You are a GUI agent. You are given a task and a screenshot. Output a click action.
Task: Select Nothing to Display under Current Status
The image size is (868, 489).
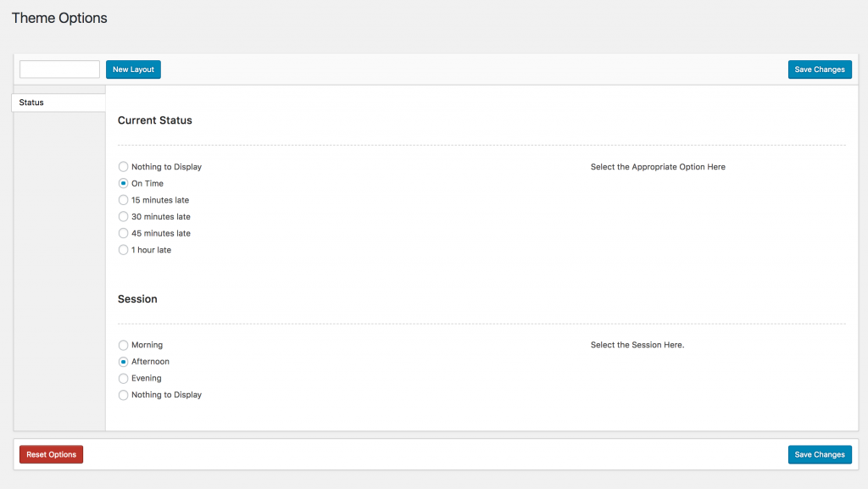[124, 167]
